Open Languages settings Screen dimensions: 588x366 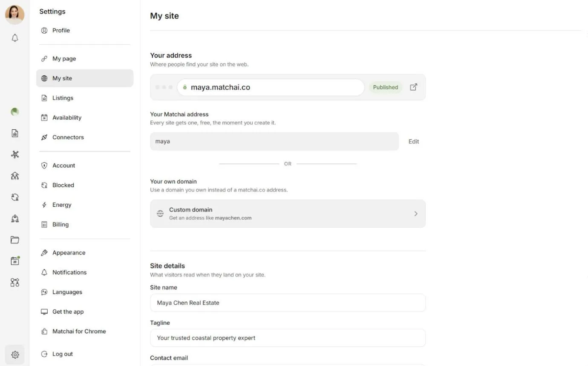coord(85,292)
